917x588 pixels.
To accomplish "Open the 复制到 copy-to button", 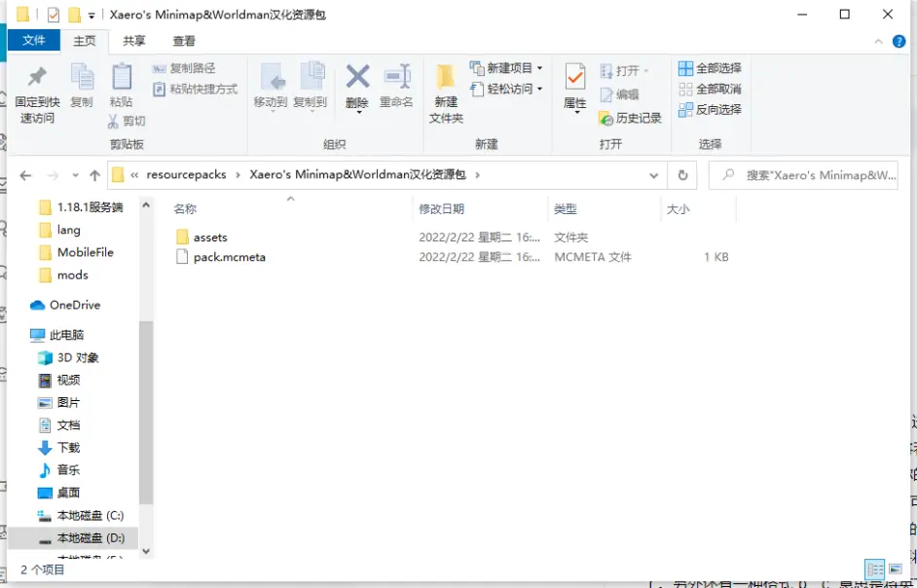I will point(310,87).
